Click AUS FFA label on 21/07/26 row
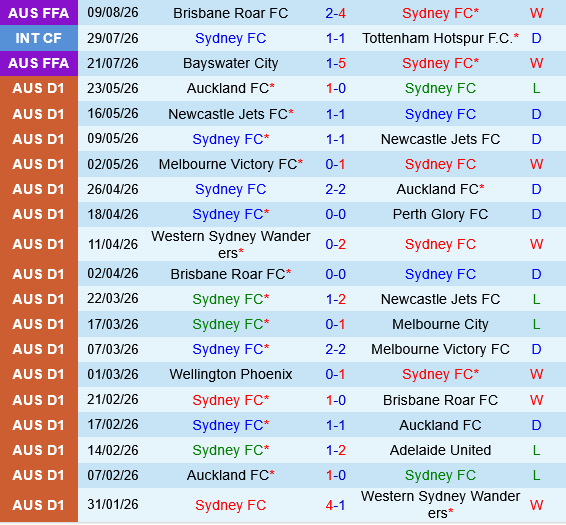 point(39,63)
